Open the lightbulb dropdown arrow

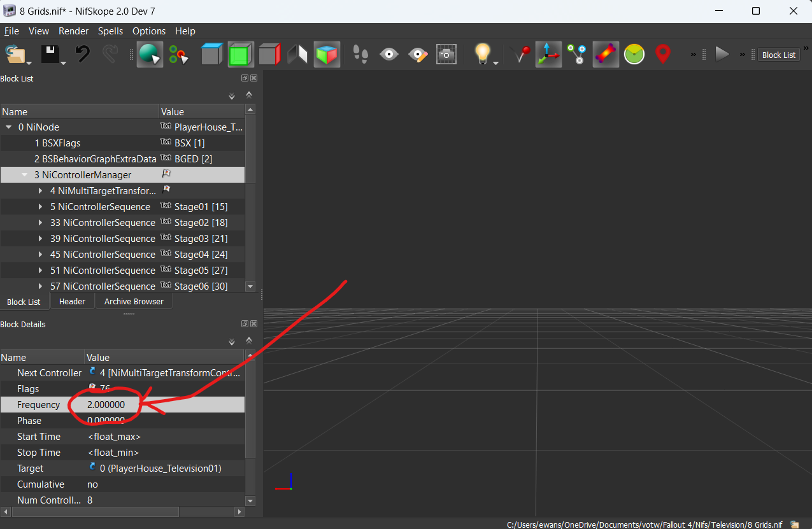pos(496,62)
